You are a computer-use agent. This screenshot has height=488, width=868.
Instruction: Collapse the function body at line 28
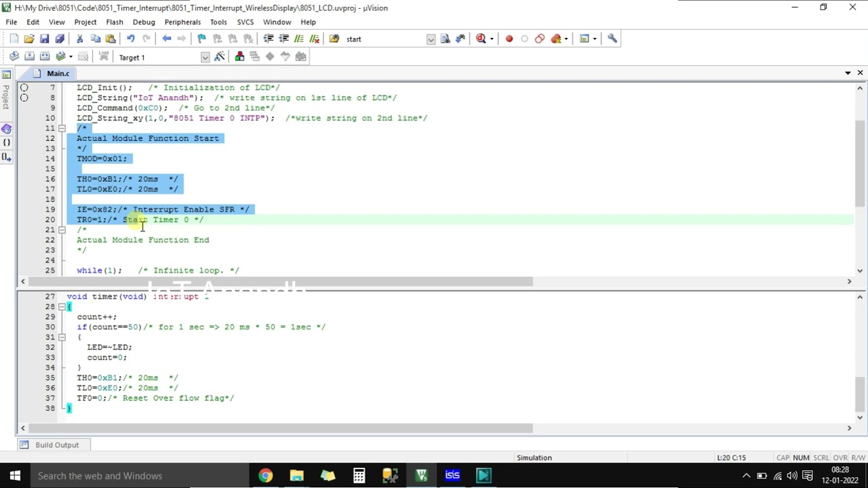(x=61, y=306)
